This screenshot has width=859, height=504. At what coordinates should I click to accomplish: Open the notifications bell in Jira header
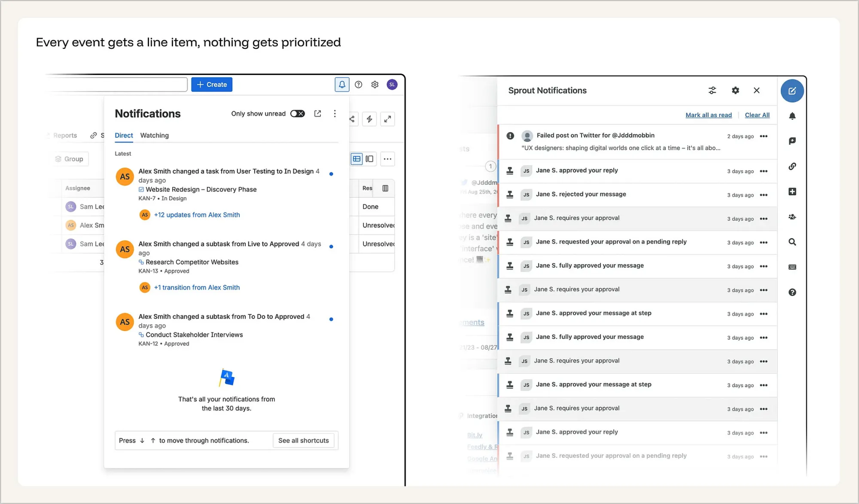coord(342,84)
